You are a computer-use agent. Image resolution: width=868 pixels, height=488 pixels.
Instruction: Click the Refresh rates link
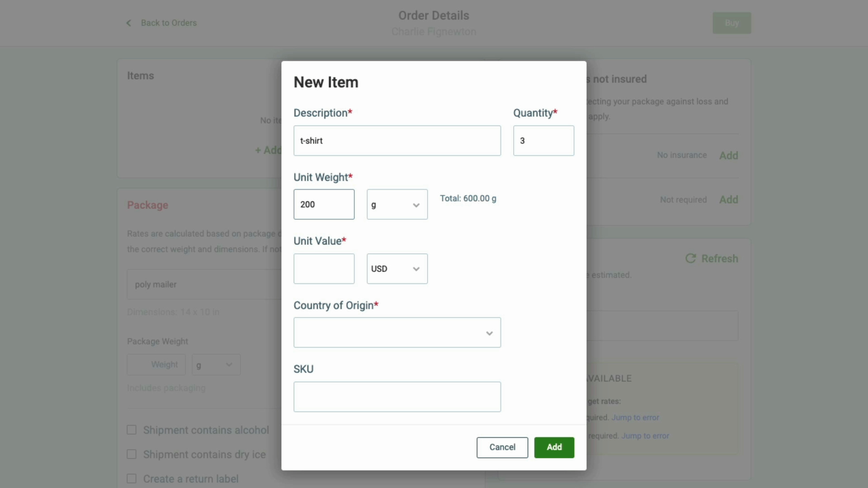pos(719,258)
